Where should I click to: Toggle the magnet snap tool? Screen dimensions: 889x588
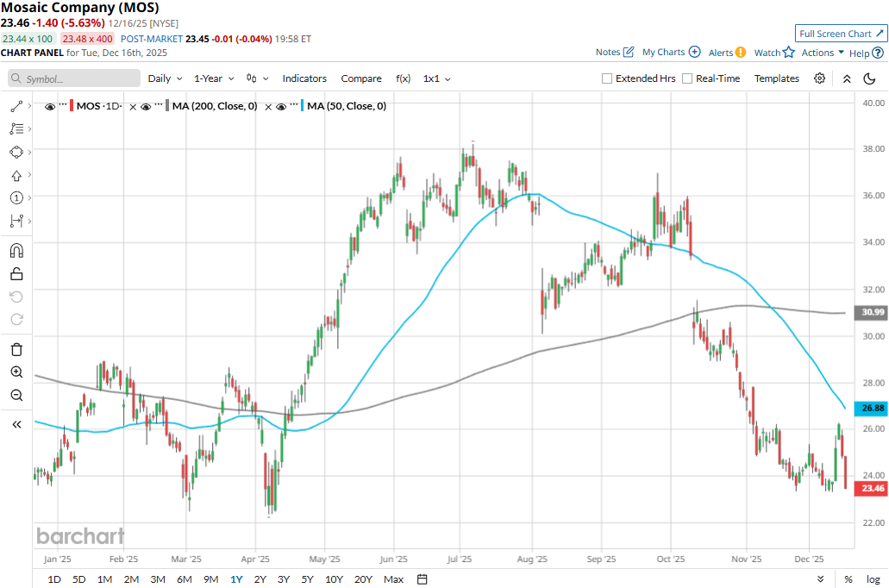(16, 251)
